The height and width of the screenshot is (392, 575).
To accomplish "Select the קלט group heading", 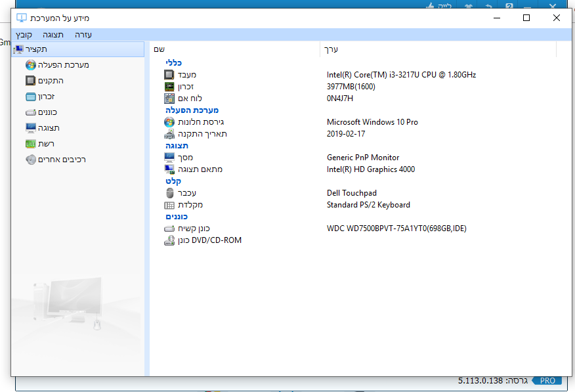I will (x=173, y=181).
